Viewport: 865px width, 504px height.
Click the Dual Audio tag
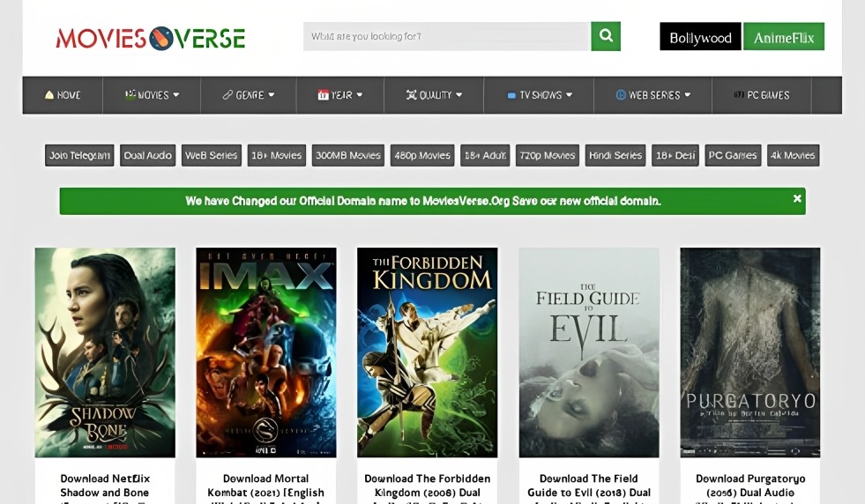point(148,155)
